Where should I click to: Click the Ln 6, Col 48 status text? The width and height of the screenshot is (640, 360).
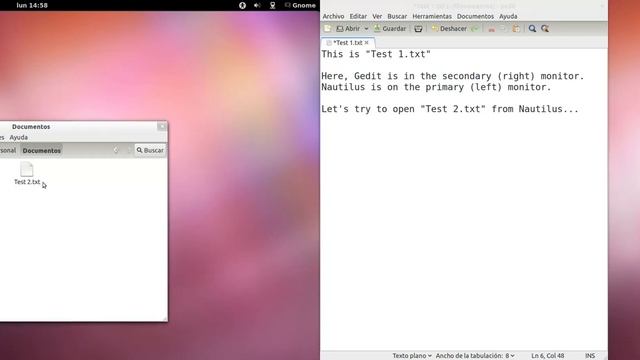[x=547, y=356]
